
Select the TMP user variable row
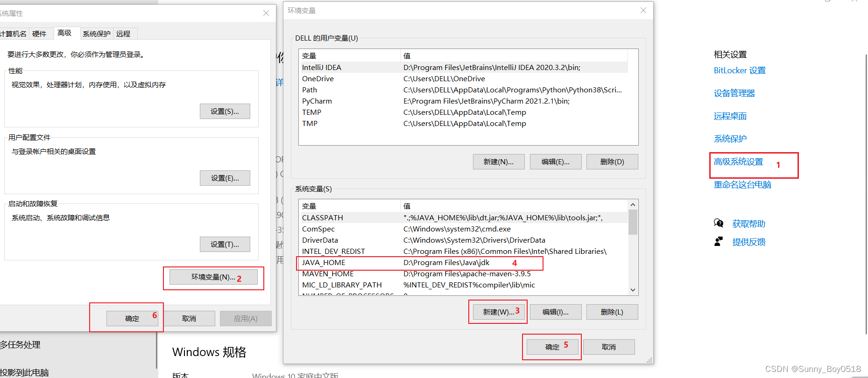coord(463,123)
